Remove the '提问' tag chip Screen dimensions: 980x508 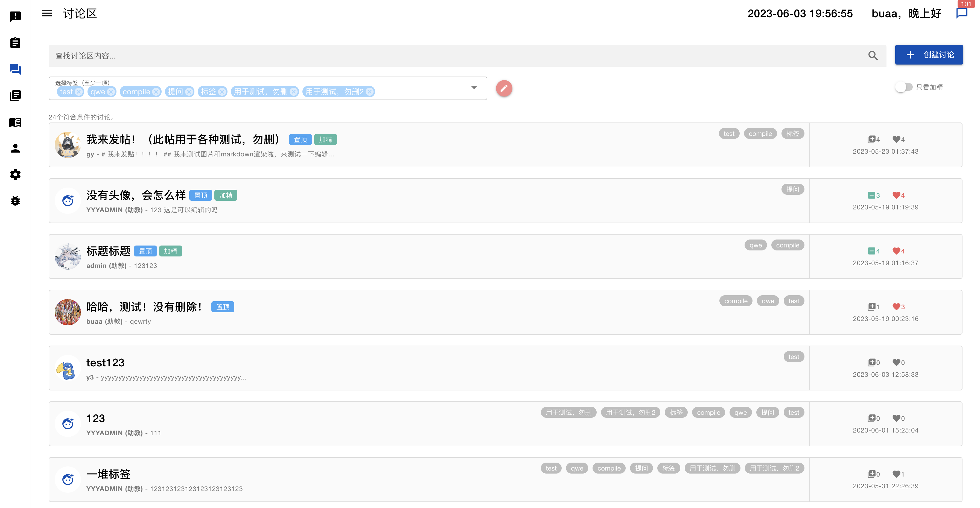coord(189,92)
